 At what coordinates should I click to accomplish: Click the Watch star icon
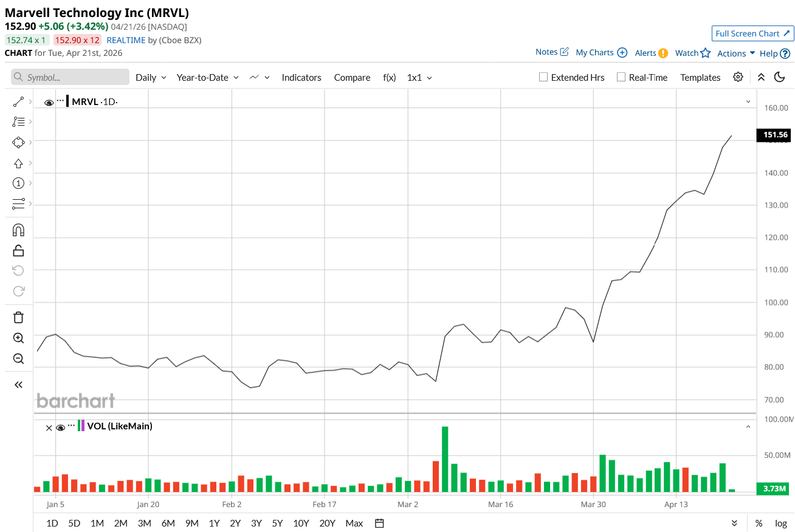(x=705, y=53)
